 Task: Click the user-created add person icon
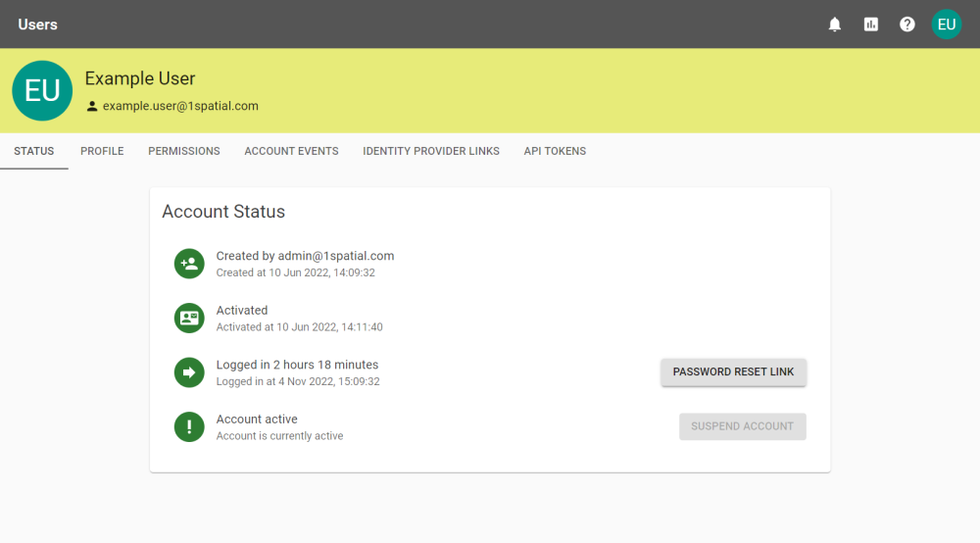[189, 264]
